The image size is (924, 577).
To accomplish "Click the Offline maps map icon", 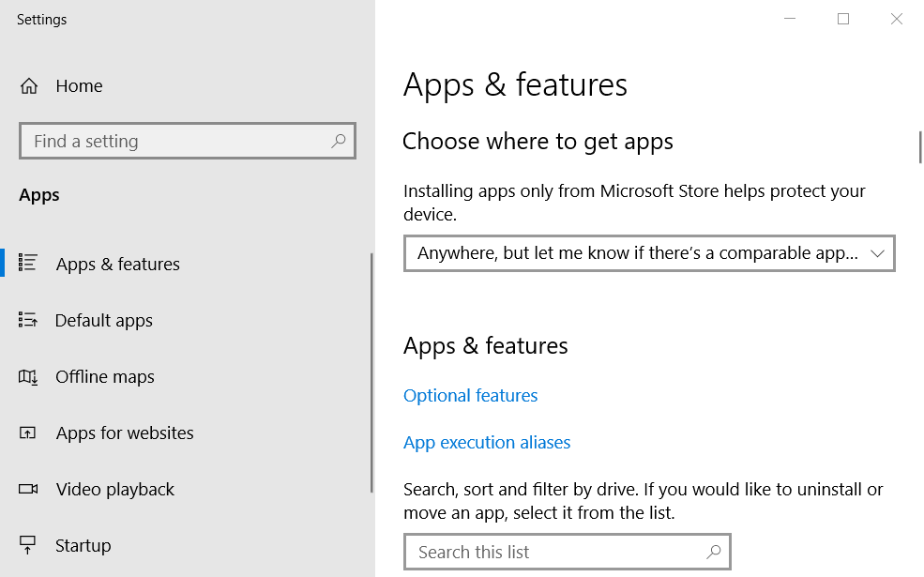I will pyautogui.click(x=28, y=376).
